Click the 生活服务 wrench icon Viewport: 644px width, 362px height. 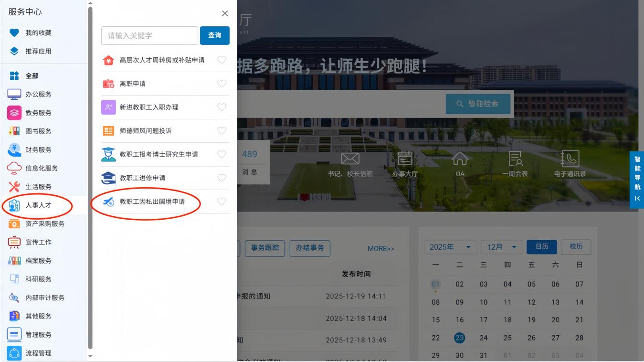pos(14,187)
